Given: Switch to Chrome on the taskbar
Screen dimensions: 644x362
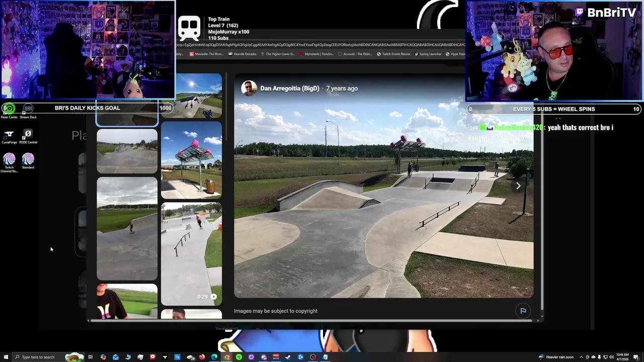Looking at the screenshot, I should coord(227,357).
